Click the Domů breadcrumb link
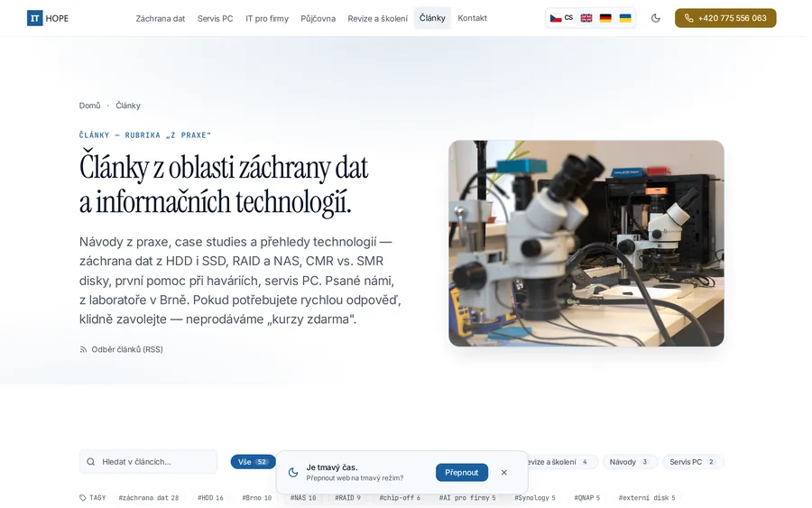 point(89,106)
